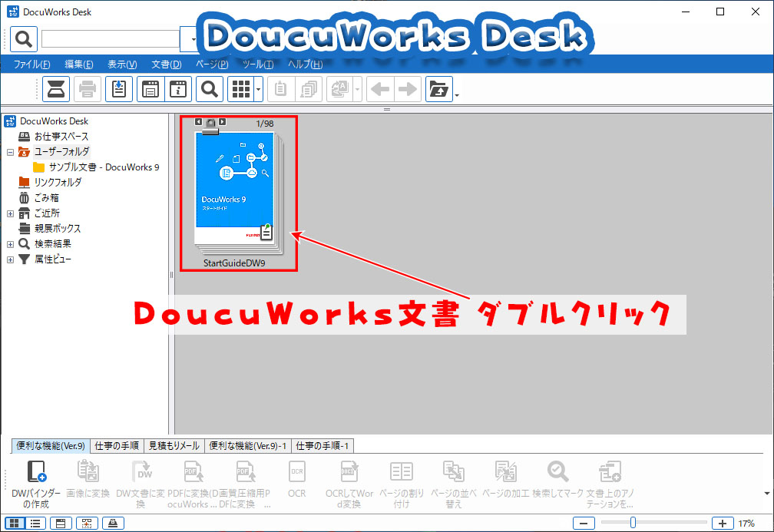The width and height of the screenshot is (774, 532).
Task: Open the ヘルプ(H) menu
Action: (306, 64)
